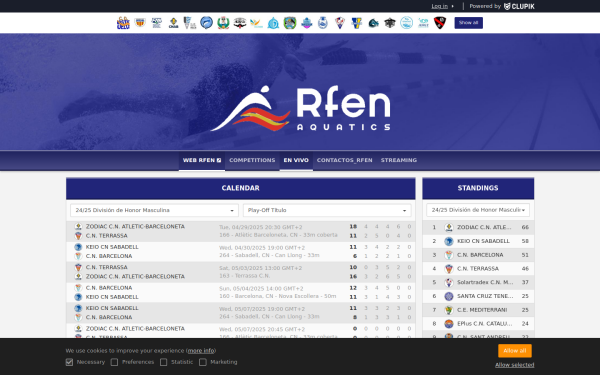Click C.N. TERRASSA logo in standings row 4
Image resolution: width=600 pixels, height=375 pixels.
tap(449, 269)
